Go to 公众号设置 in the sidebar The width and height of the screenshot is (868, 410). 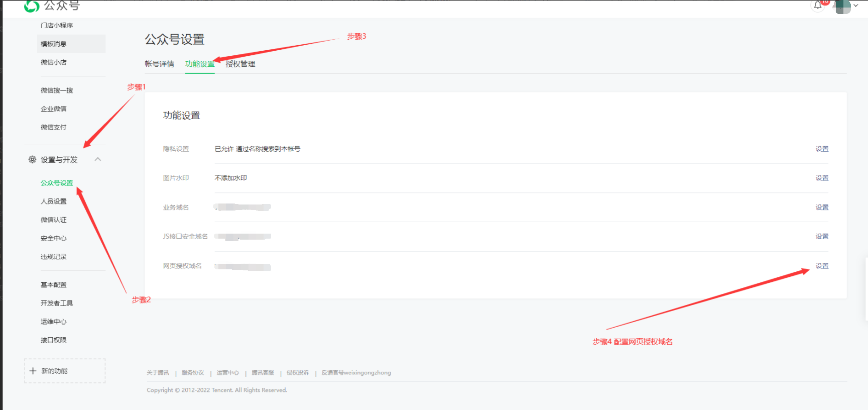(x=57, y=183)
